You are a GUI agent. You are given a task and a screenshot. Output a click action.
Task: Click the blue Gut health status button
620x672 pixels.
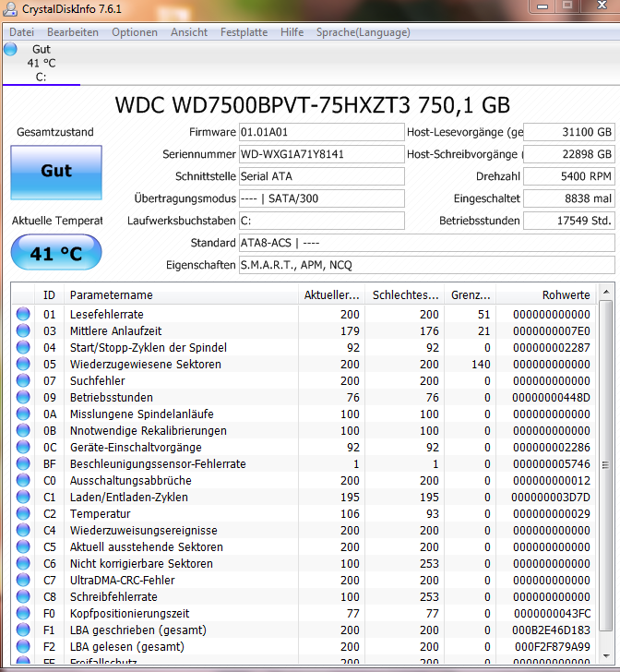pyautogui.click(x=56, y=173)
